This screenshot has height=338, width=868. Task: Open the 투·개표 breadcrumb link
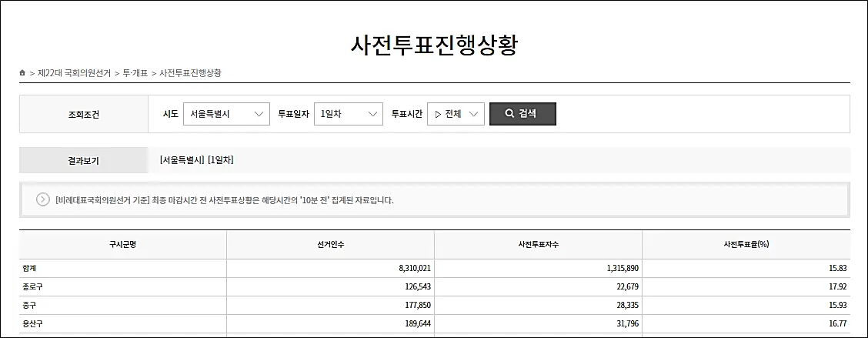pos(135,73)
